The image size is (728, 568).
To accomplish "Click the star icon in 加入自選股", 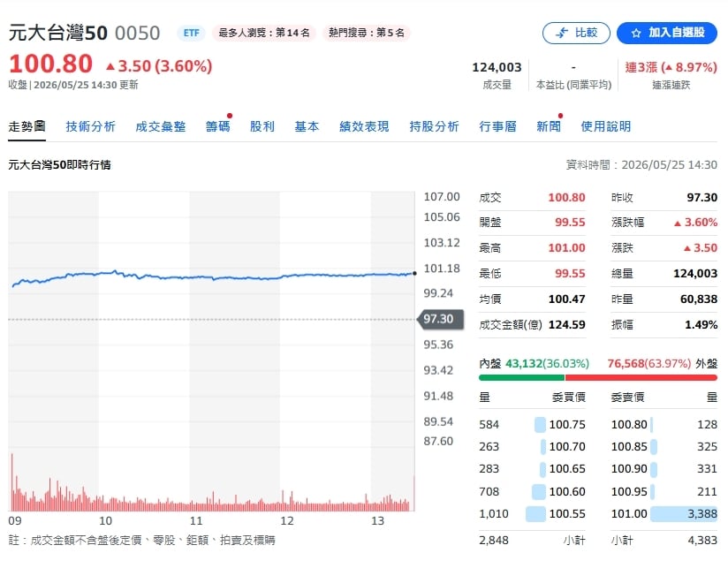I will coord(636,33).
